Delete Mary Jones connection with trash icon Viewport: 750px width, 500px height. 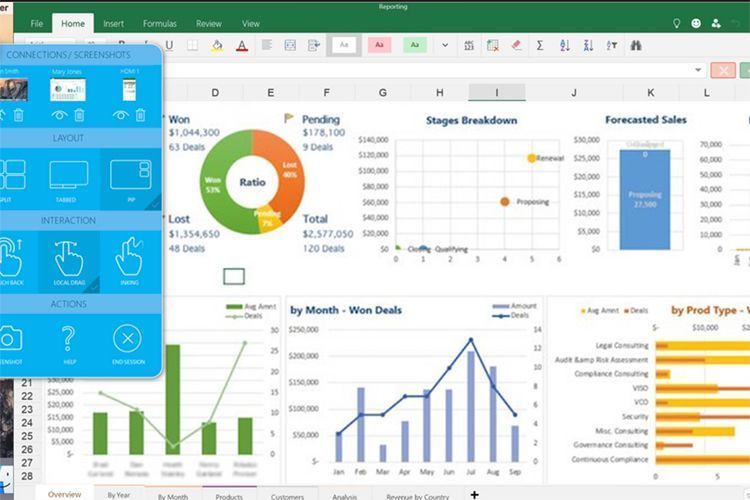[x=79, y=115]
